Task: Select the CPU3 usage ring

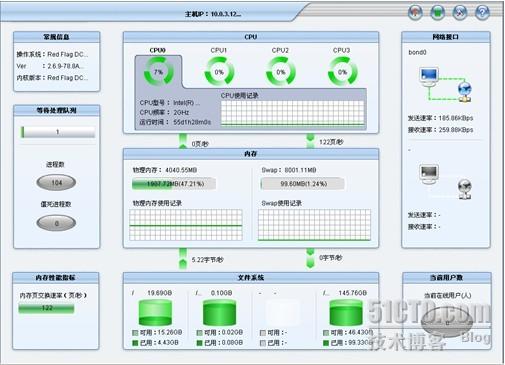Action: [x=342, y=71]
